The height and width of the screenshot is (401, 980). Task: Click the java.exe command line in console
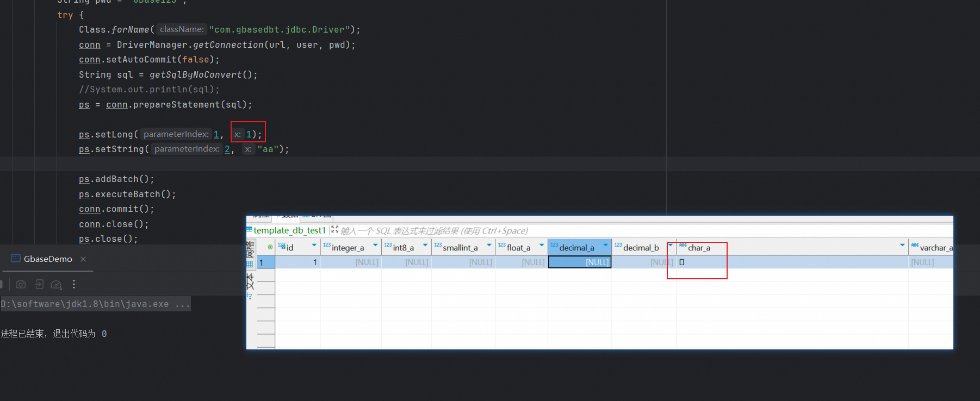coord(96,304)
